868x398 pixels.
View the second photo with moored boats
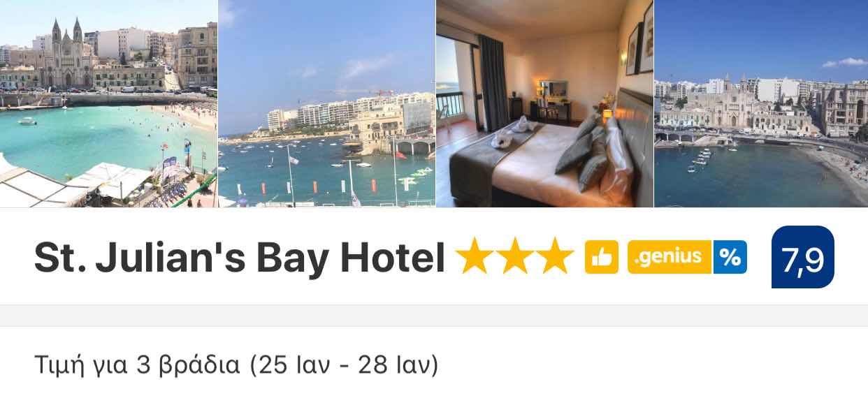(326, 103)
